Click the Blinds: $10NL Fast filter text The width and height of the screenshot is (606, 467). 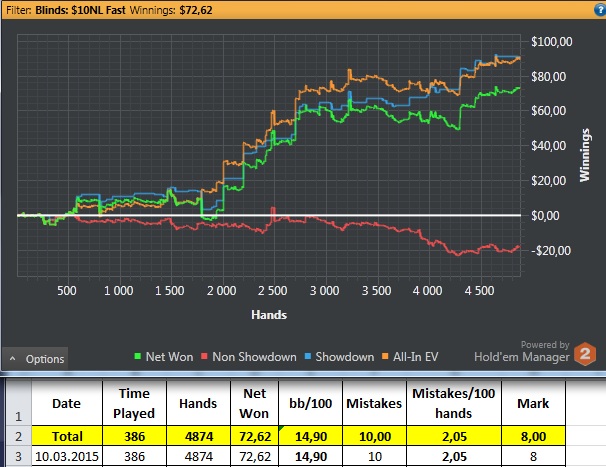point(80,10)
